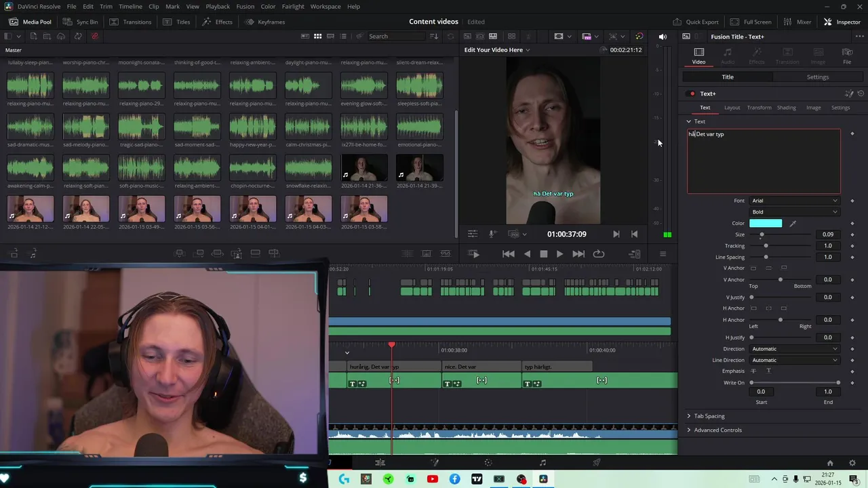Click the fast review icon
868x488 pixels.
(x=474, y=253)
